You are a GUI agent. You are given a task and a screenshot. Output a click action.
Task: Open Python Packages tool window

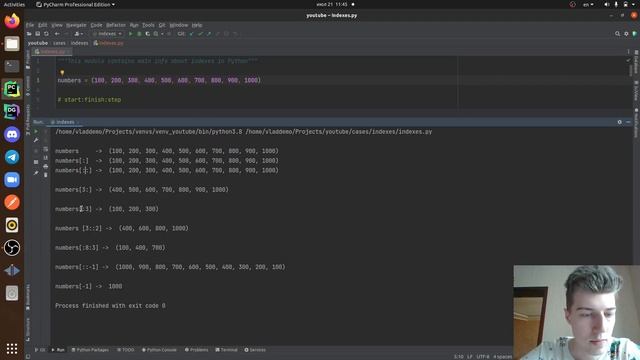(x=90, y=350)
